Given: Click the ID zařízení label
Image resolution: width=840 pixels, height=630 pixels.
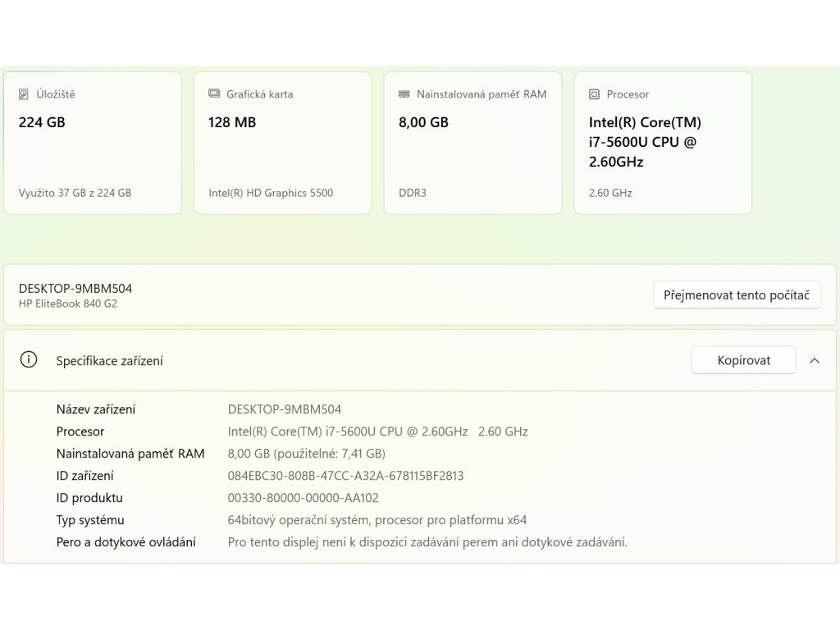Looking at the screenshot, I should [84, 476].
